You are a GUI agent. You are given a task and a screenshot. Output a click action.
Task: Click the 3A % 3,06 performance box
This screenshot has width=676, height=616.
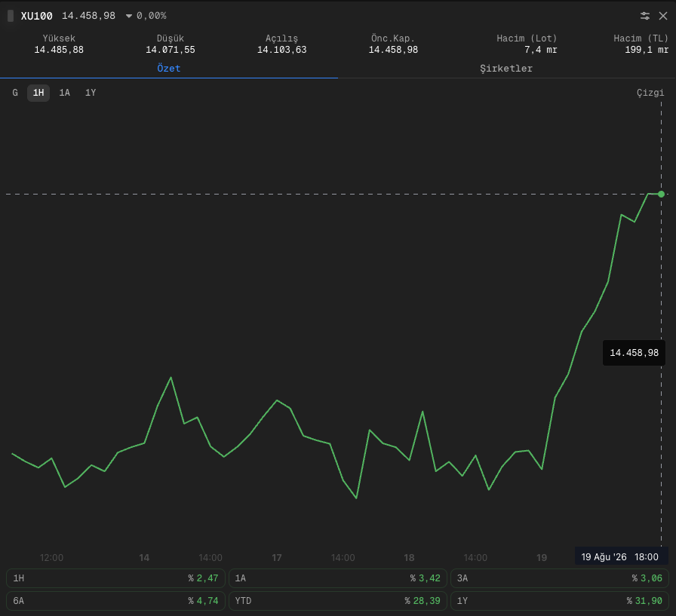click(560, 578)
